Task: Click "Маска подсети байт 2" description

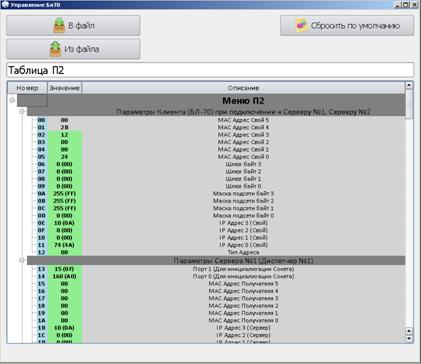Action: (243, 200)
